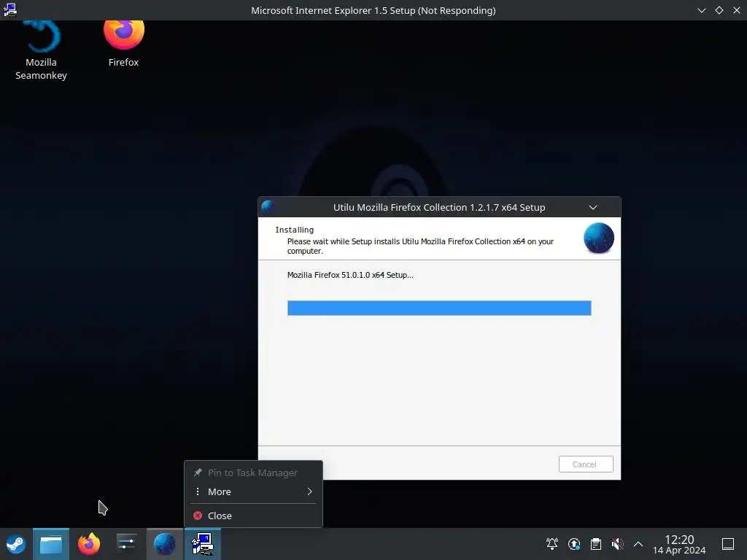
Task: Open the clock showing 12:20
Action: pos(679,544)
